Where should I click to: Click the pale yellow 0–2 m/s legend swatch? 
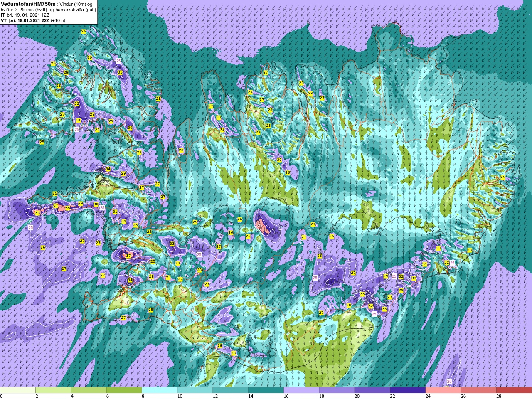tap(18, 390)
